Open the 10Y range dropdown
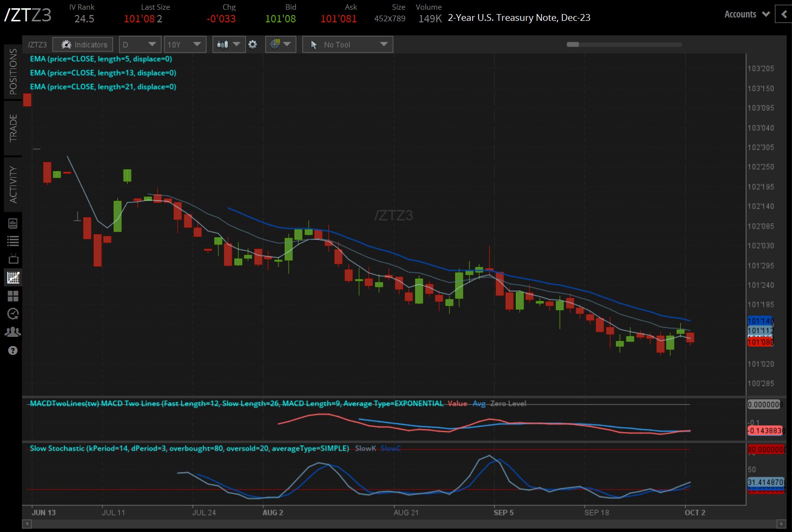Screen dimensions: 792x532 [185, 45]
